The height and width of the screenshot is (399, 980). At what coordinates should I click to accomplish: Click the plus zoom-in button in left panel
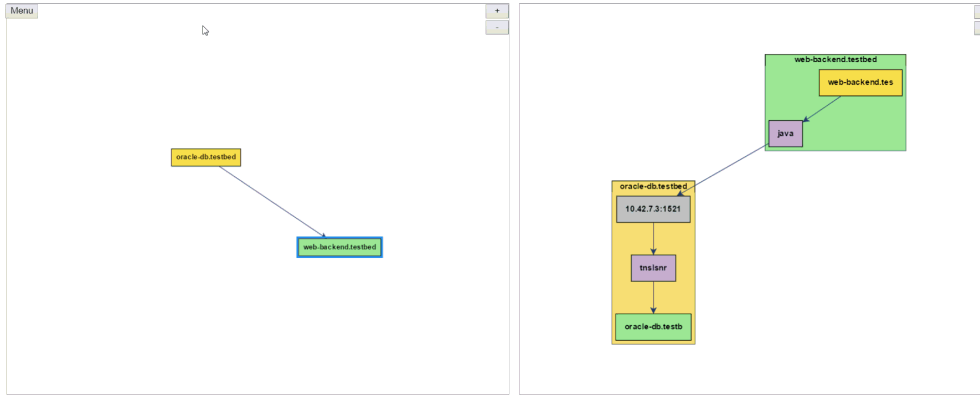coord(497,11)
